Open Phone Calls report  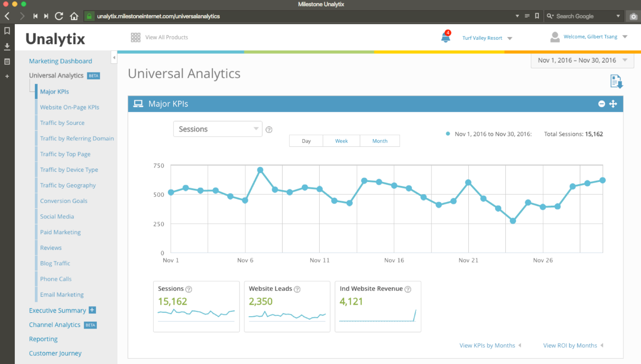(x=56, y=279)
